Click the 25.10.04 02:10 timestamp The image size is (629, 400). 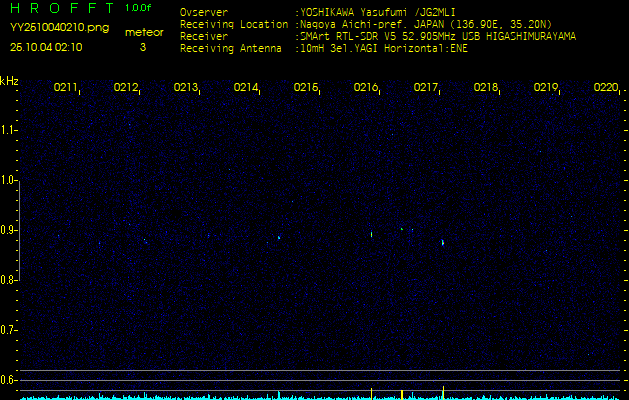tap(46, 46)
